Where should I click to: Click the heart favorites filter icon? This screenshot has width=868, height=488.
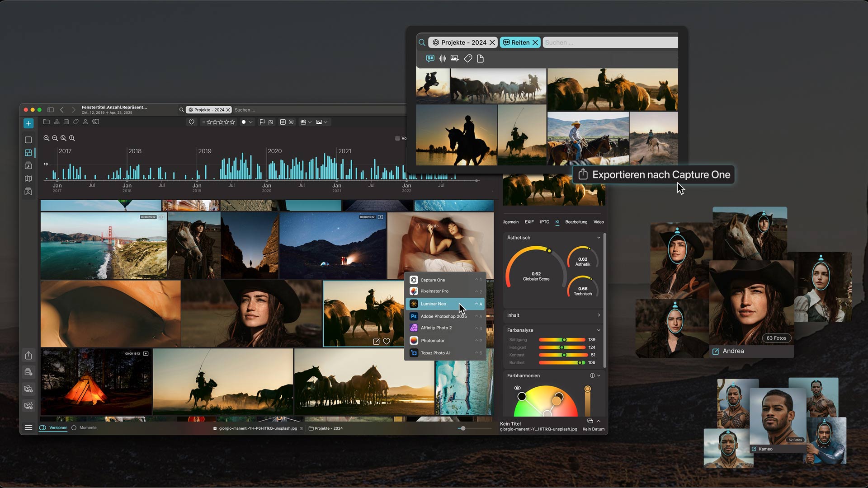(192, 122)
